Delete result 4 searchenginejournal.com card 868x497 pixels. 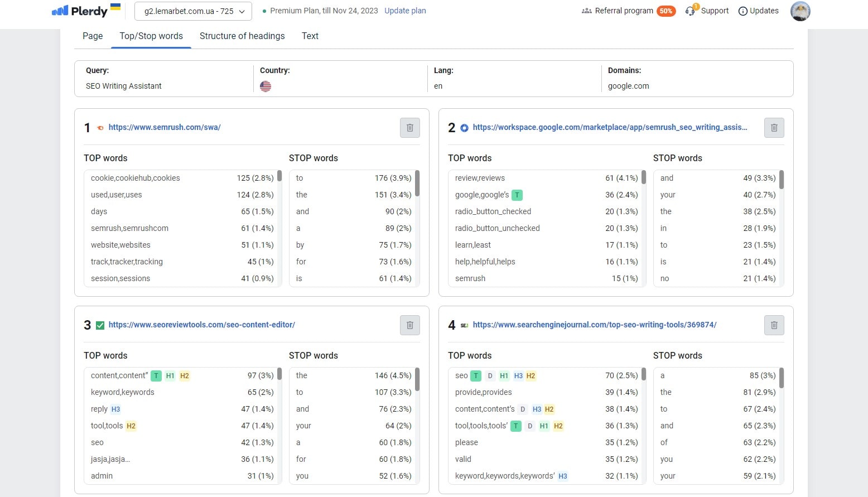point(774,325)
